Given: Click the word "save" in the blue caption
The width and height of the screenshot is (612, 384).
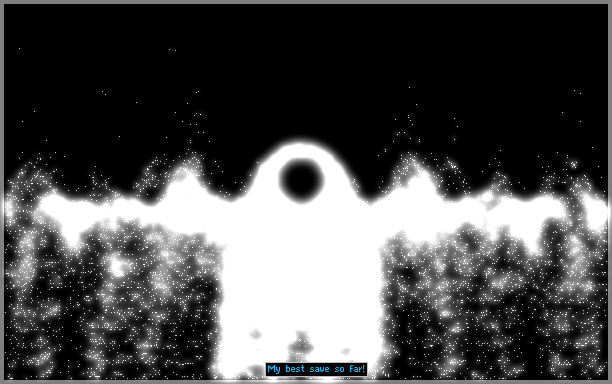Looking at the screenshot, I should (319, 369).
